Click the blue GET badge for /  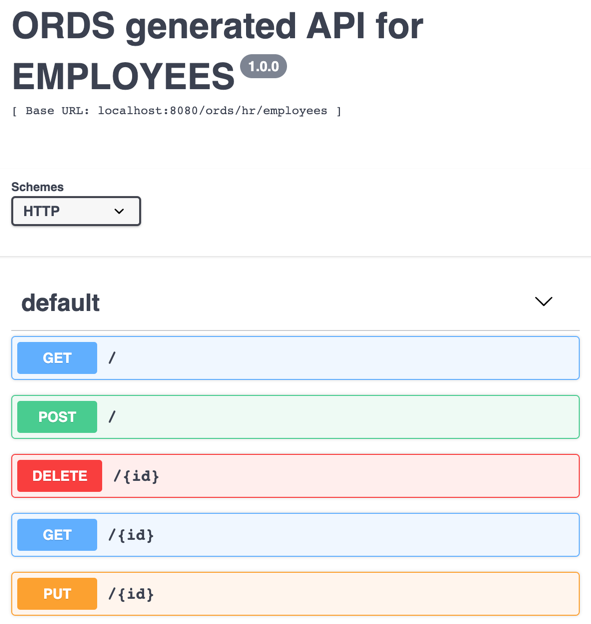point(57,358)
